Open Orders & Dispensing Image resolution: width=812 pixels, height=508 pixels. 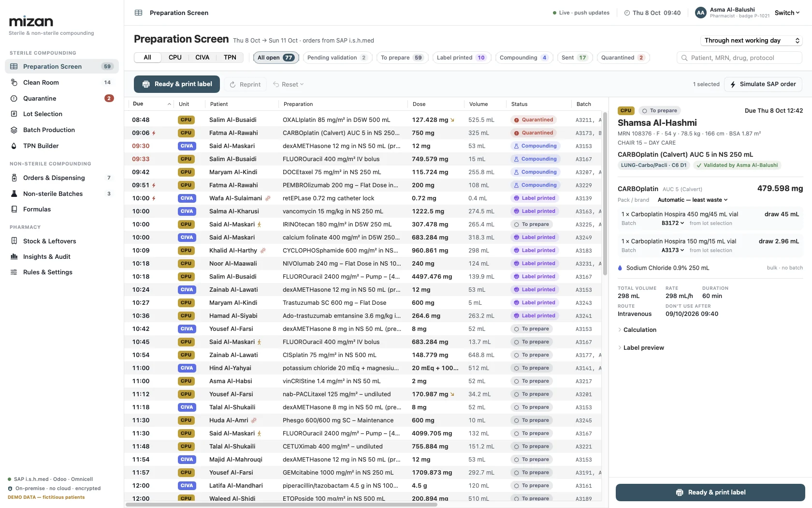click(x=62, y=178)
